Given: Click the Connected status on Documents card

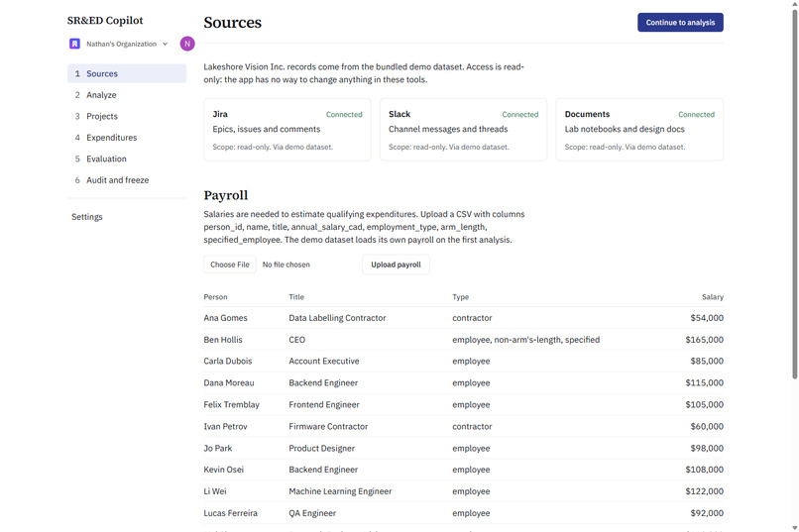Looking at the screenshot, I should pyautogui.click(x=696, y=115).
